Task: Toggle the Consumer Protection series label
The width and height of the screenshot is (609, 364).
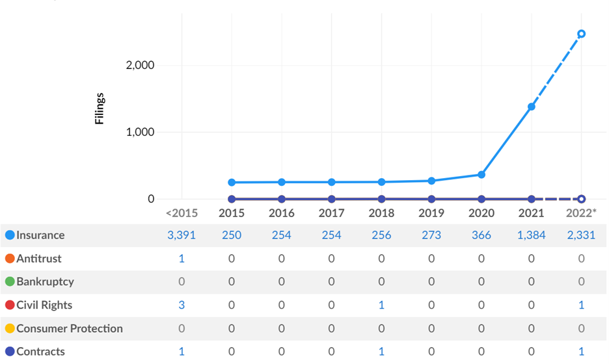Action: (70, 329)
